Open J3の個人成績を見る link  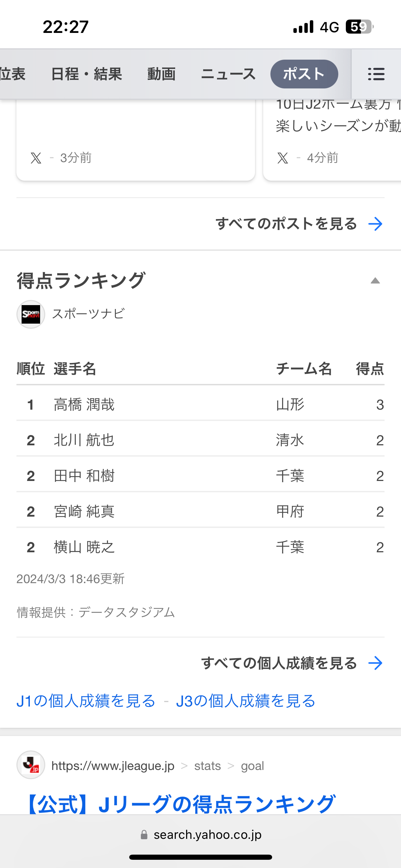pyautogui.click(x=246, y=701)
